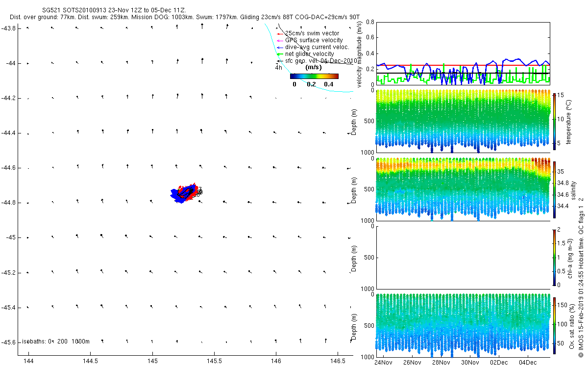Viewport: 588px width, 368px height.
Task: Click the 'salinity' colorbar label
Action: pyautogui.click(x=574, y=190)
